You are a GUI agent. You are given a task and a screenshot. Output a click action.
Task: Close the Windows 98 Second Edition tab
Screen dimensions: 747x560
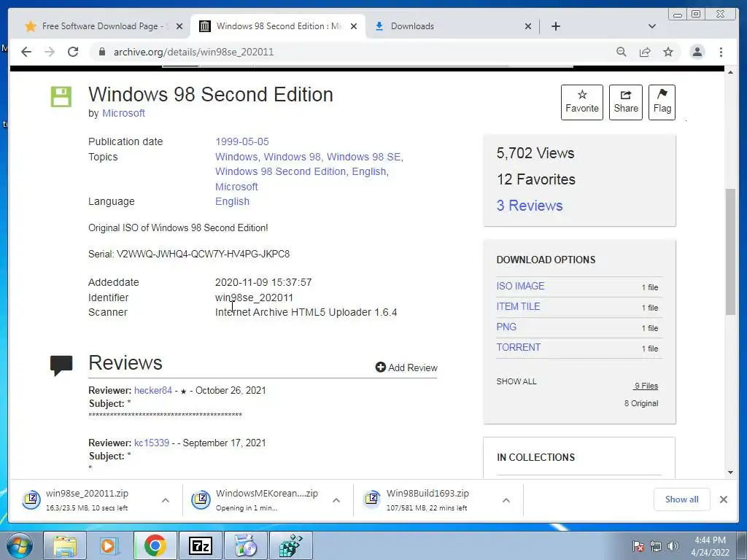tap(354, 26)
